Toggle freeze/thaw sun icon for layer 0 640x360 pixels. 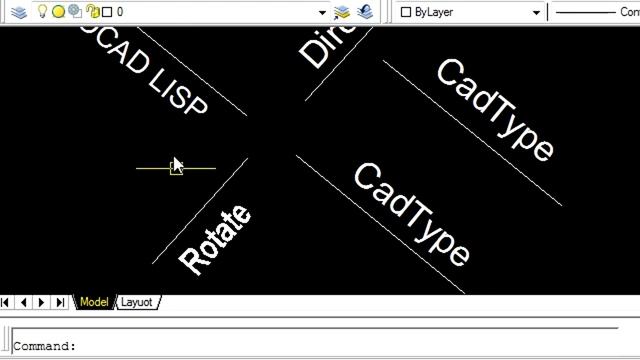click(x=58, y=12)
